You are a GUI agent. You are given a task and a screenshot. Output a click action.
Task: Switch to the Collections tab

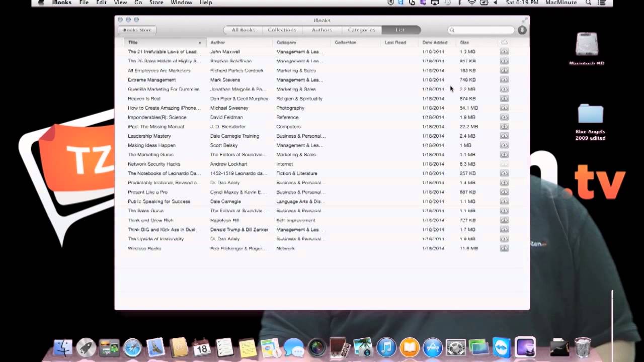(x=282, y=30)
